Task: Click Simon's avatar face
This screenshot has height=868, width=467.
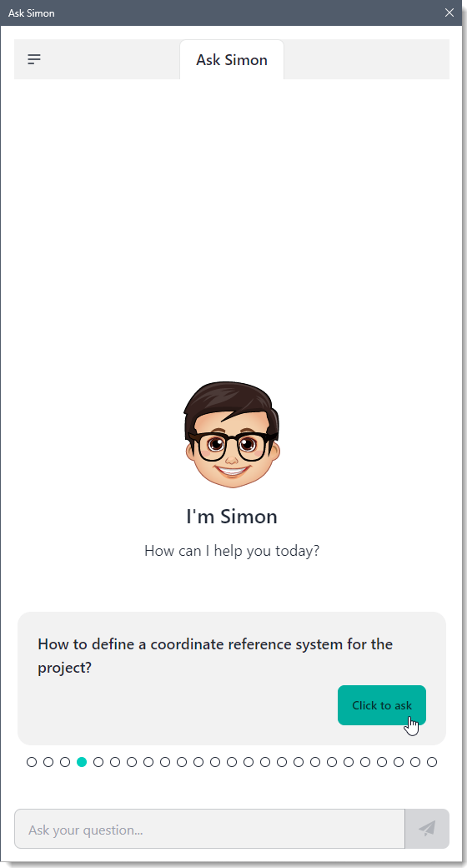Action: (x=232, y=435)
